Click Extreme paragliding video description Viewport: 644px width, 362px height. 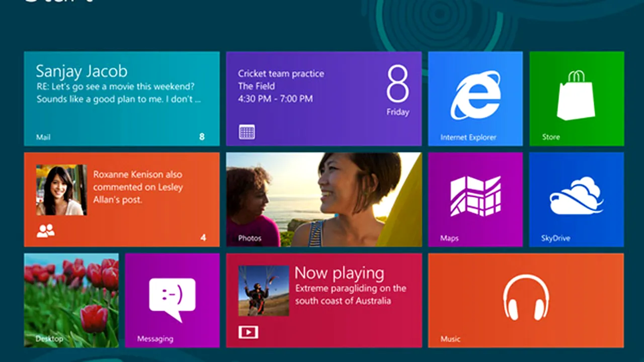(x=350, y=295)
